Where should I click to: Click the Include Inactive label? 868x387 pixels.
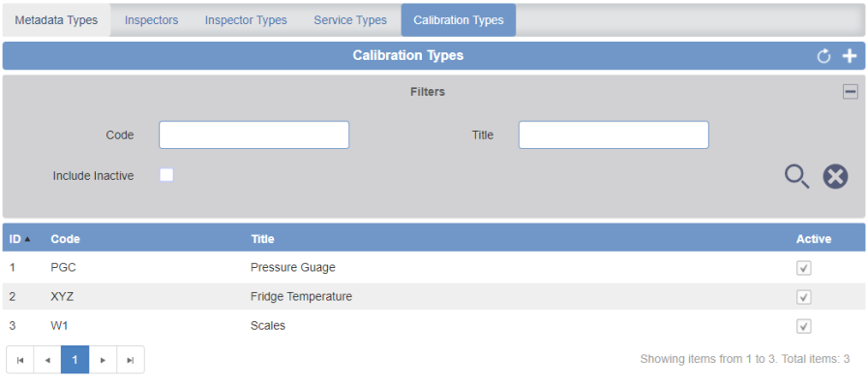(x=94, y=176)
